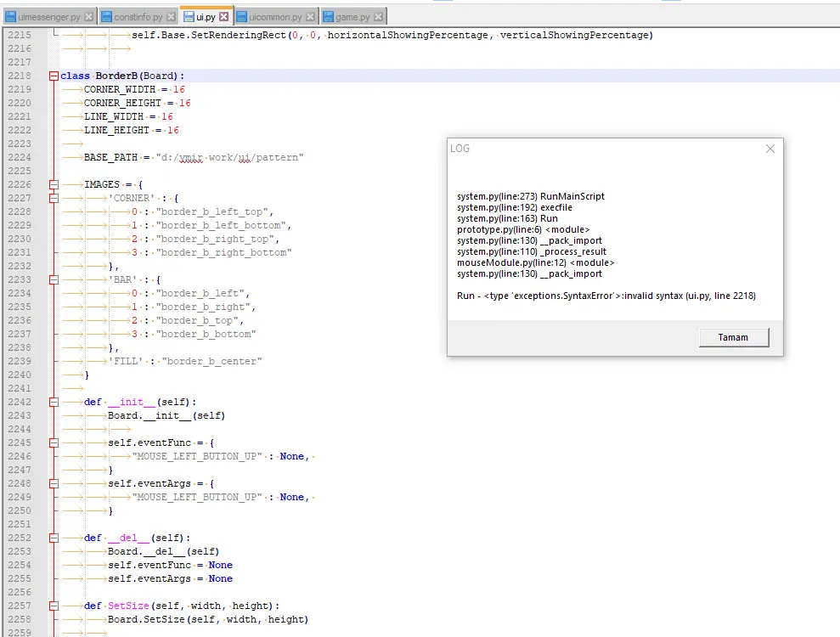Open the game.py tab
The height and width of the screenshot is (637, 840).
point(352,17)
